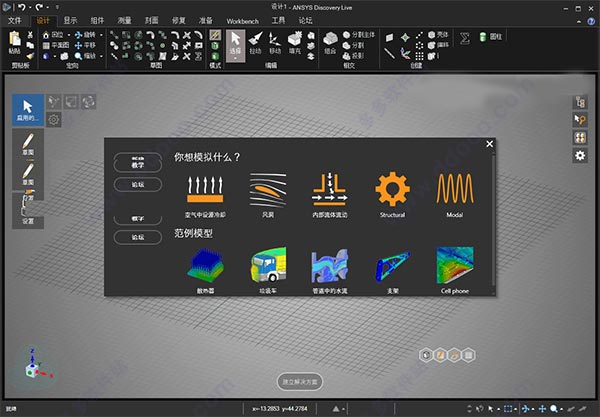Toggle the selection filter icon on right edge
The image size is (600, 417).
pyautogui.click(x=580, y=120)
